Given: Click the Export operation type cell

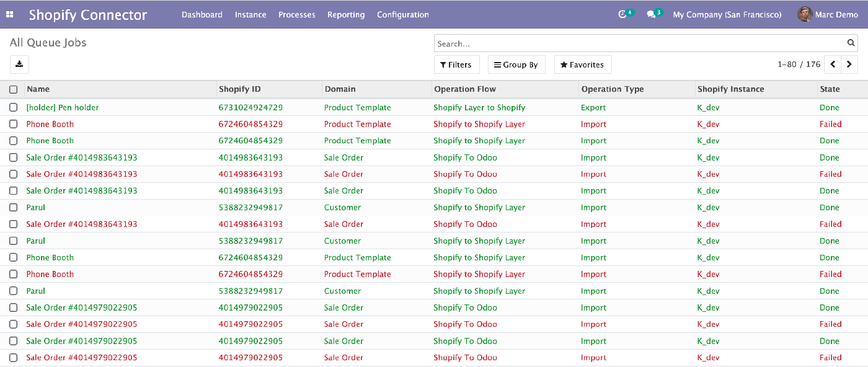Looking at the screenshot, I should (x=593, y=107).
